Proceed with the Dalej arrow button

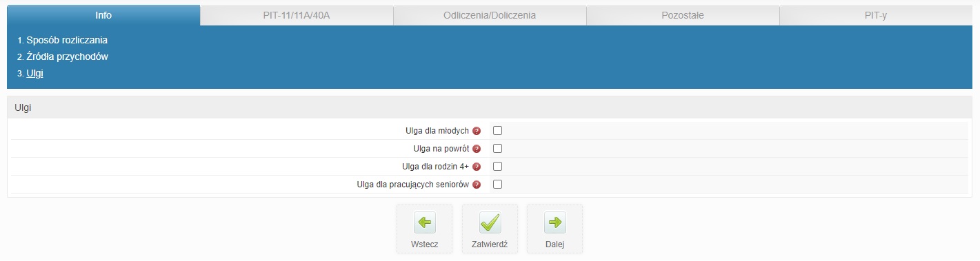pyautogui.click(x=554, y=229)
